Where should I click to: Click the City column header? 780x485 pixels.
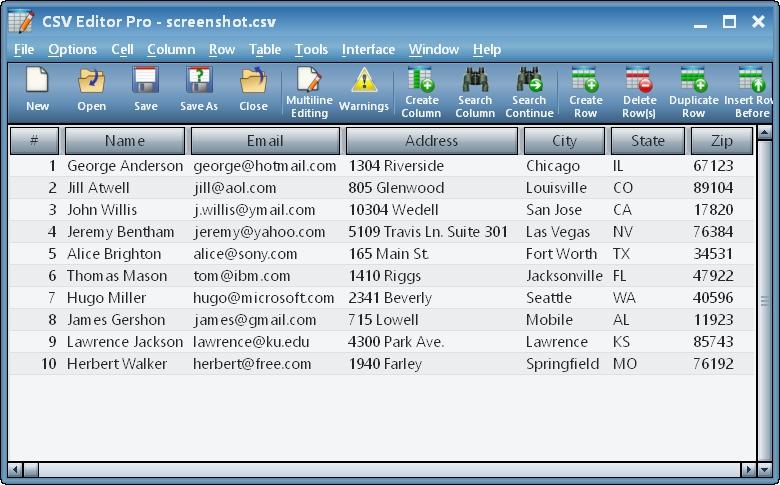click(564, 141)
